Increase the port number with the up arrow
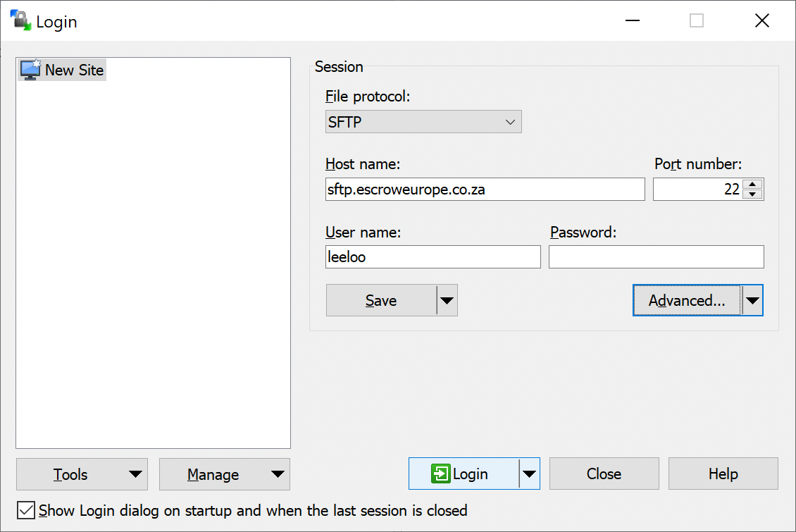The image size is (796, 532). (752, 185)
